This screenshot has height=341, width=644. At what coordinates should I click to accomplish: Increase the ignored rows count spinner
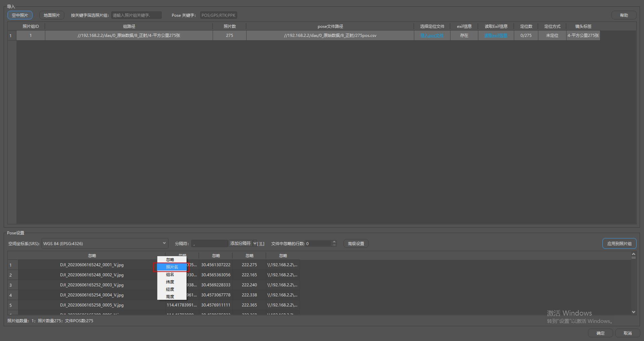[334, 242]
